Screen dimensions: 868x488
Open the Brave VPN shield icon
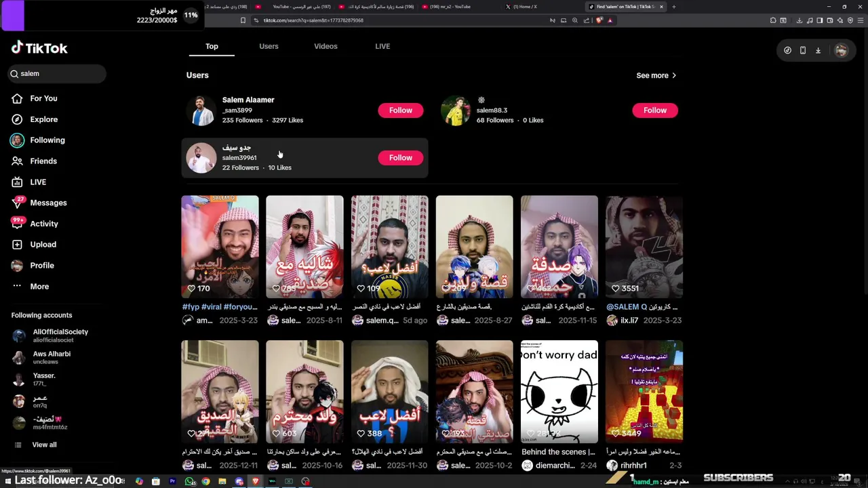point(850,20)
